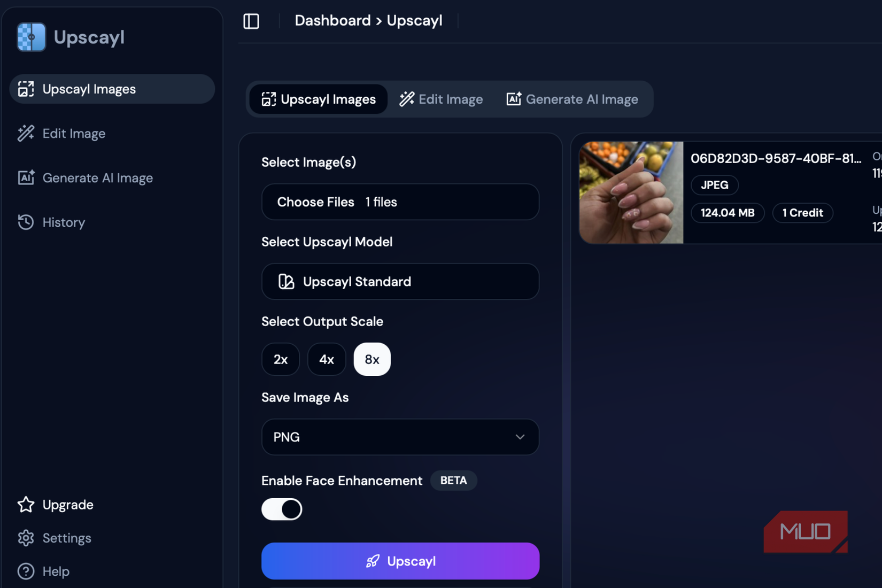Click the uploaded fingernail image thumbnail
This screenshot has height=588, width=882.
631,192
